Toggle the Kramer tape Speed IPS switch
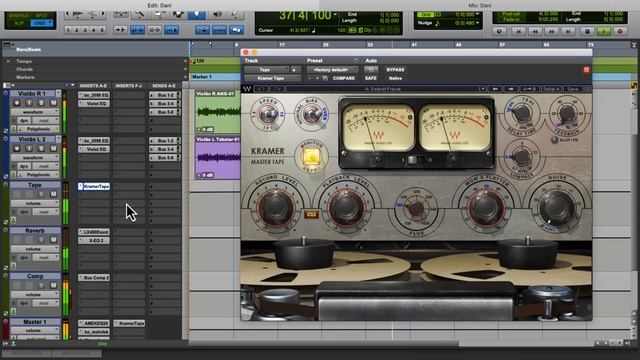This screenshot has width=640, height=360. click(x=268, y=115)
